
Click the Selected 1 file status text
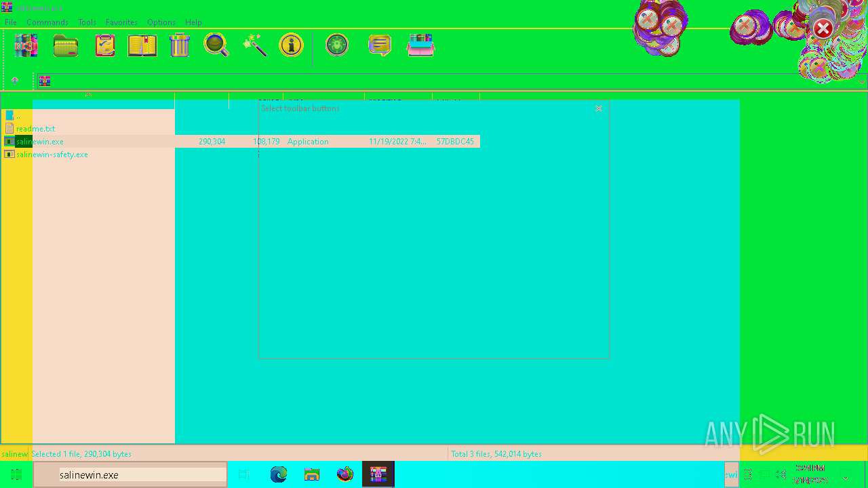pos(81,454)
